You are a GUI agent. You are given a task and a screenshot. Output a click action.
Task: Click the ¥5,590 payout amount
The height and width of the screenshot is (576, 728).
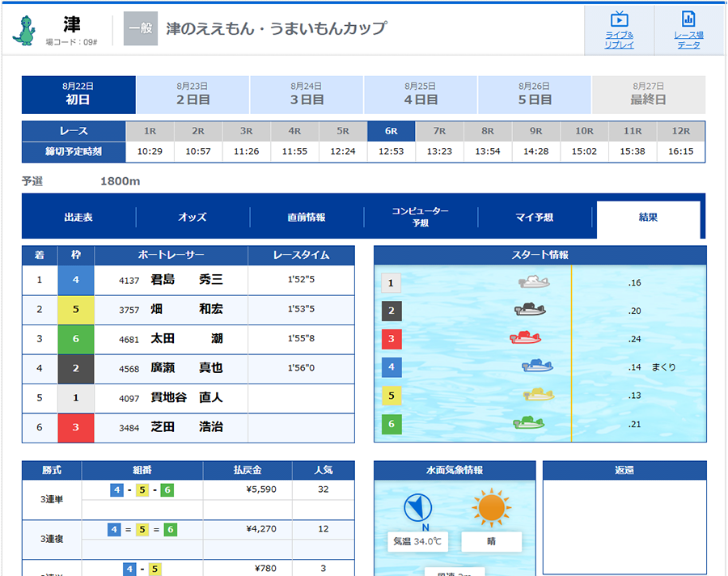click(261, 489)
